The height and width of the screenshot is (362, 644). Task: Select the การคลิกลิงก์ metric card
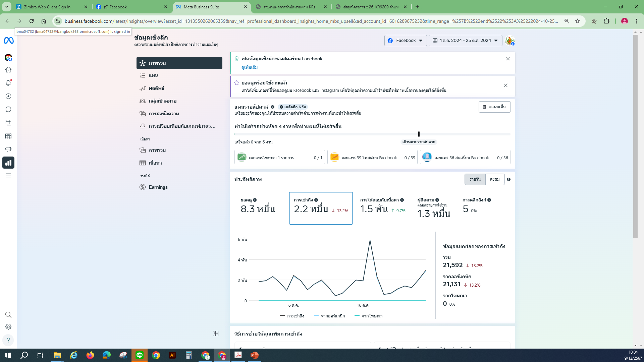point(477,208)
